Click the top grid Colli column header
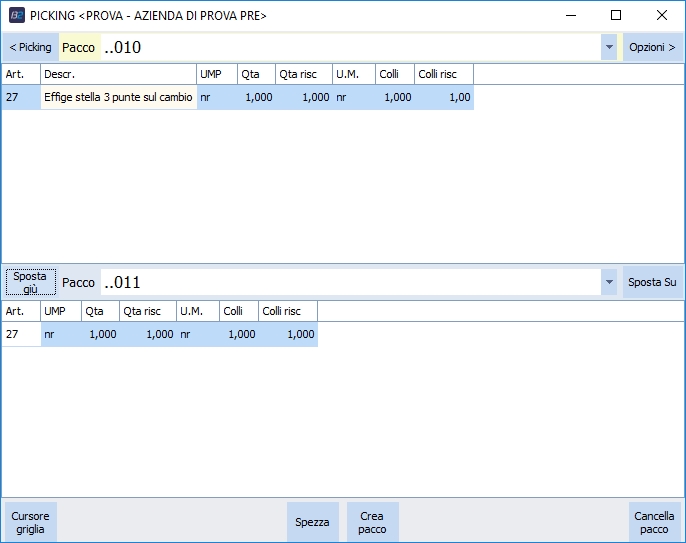Viewport: 686px width, 543px height. click(395, 74)
